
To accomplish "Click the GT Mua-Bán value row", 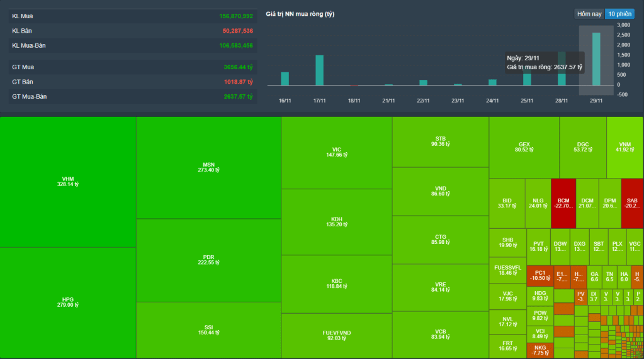I will point(132,97).
